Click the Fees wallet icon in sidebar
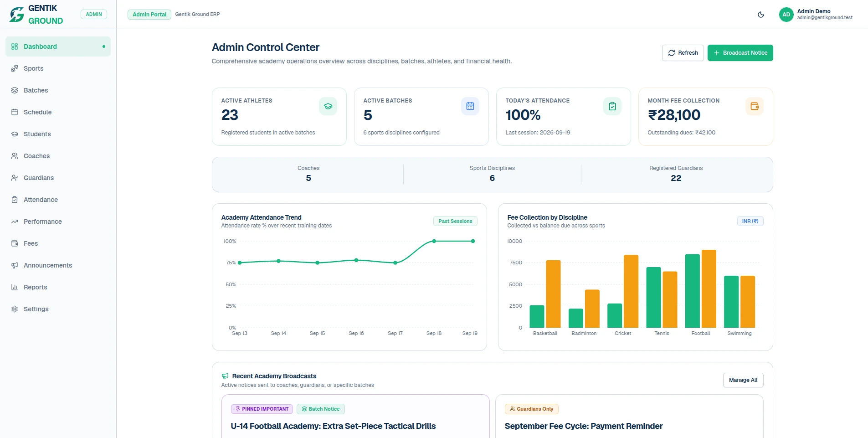 point(15,243)
